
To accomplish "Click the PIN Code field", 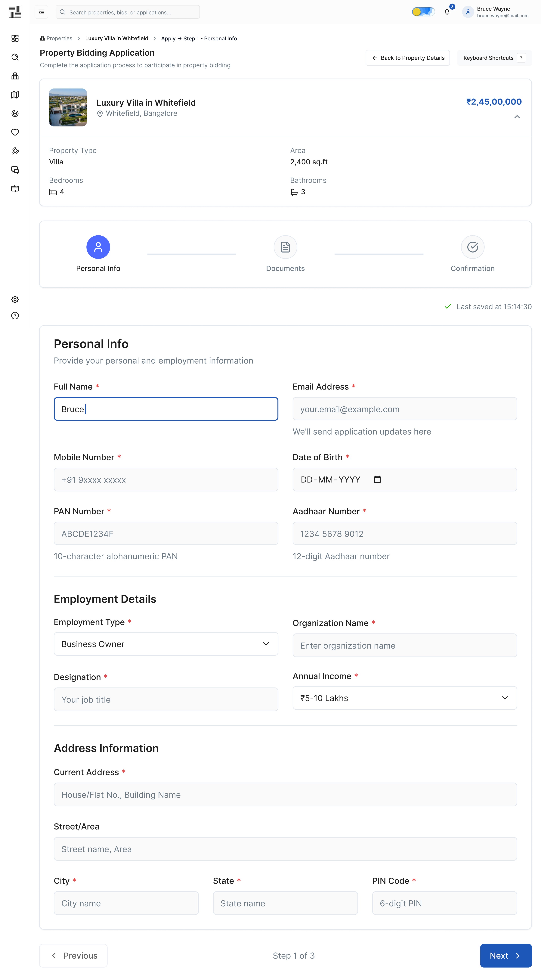I will 445,903.
